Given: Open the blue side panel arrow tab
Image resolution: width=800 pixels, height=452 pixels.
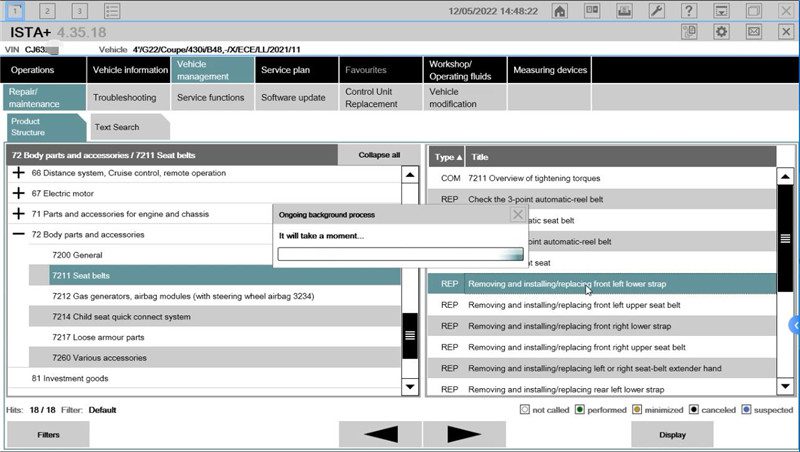Looking at the screenshot, I should pyautogui.click(x=795, y=325).
